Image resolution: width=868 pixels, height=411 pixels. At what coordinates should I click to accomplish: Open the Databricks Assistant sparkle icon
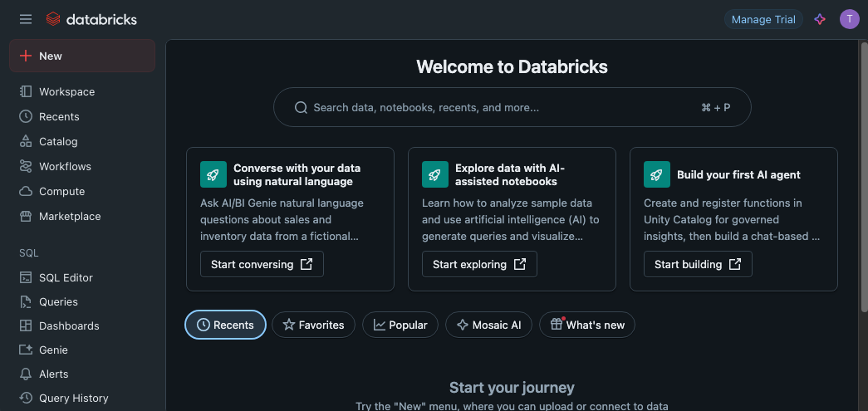point(820,19)
